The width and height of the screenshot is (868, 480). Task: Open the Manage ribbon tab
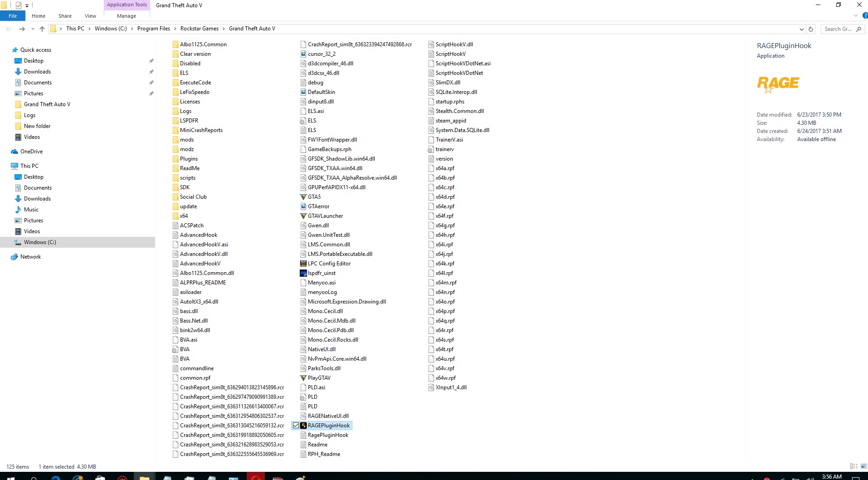pyautogui.click(x=127, y=16)
